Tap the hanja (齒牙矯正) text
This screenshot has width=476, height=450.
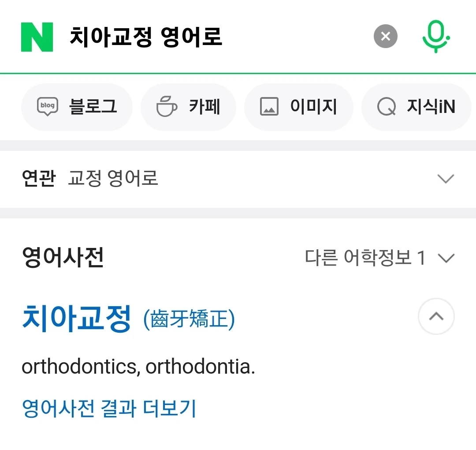[189, 319]
